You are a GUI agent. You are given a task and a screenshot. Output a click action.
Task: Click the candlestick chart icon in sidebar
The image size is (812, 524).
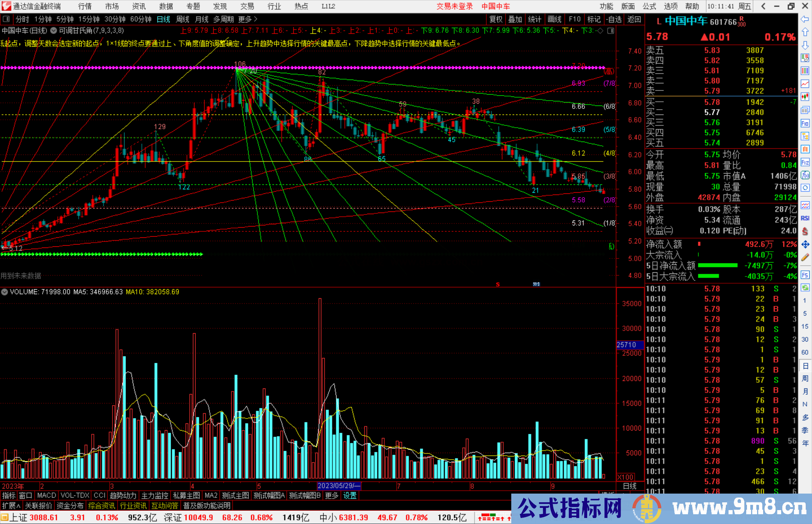pyautogui.click(x=805, y=97)
